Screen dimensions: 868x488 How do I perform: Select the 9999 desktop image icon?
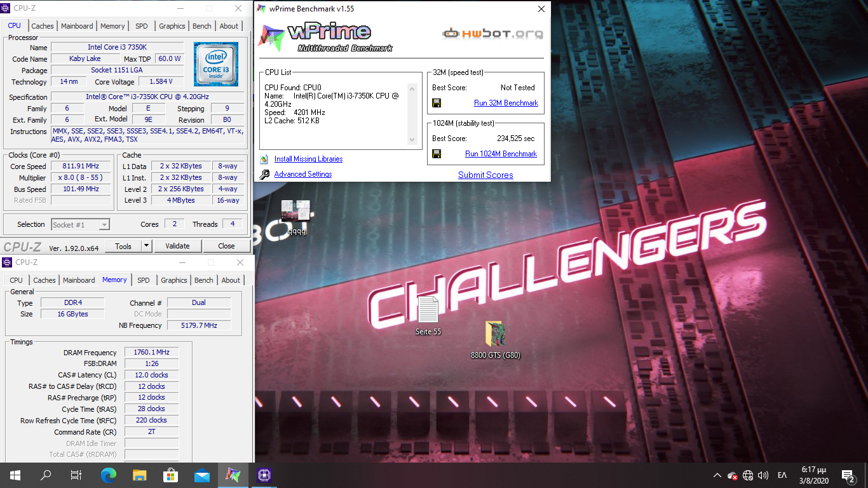pos(296,218)
